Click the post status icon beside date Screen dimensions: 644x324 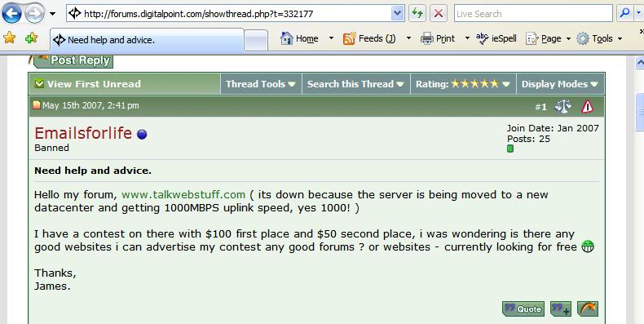(x=37, y=105)
